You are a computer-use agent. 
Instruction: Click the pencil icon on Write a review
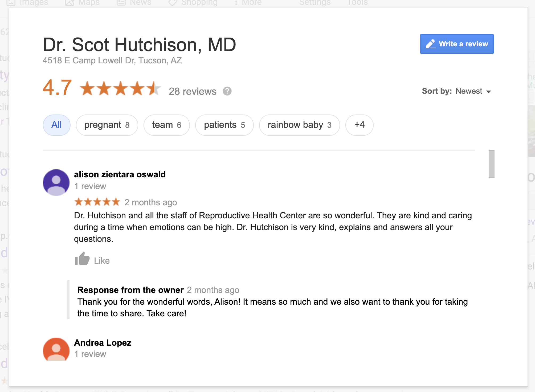pyautogui.click(x=430, y=44)
